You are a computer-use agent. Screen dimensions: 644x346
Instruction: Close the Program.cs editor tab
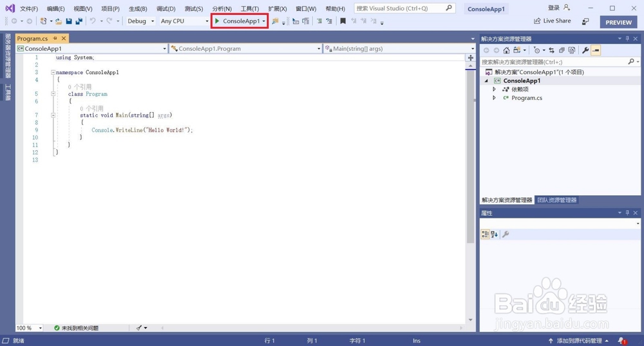(64, 38)
